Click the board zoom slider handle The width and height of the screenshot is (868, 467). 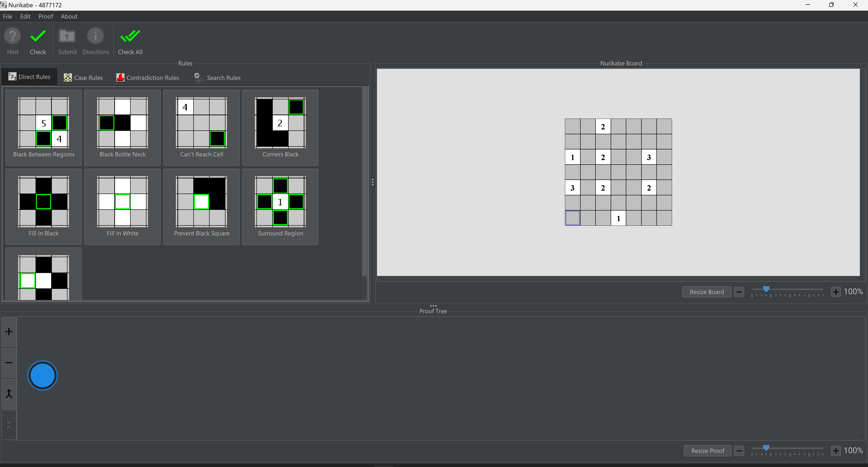click(766, 289)
